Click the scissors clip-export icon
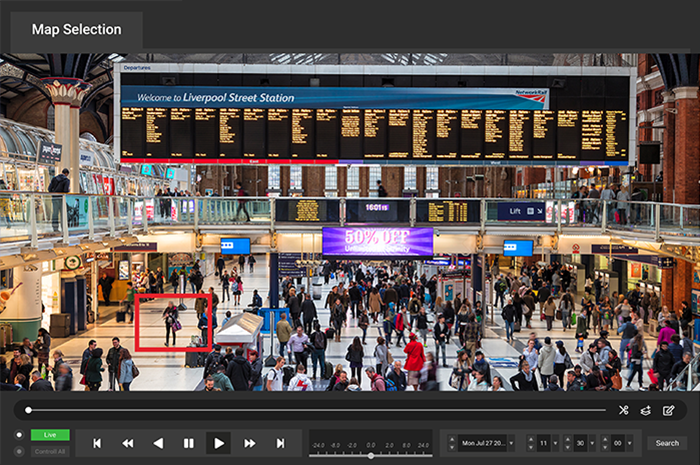The width and height of the screenshot is (700, 465). point(624,410)
